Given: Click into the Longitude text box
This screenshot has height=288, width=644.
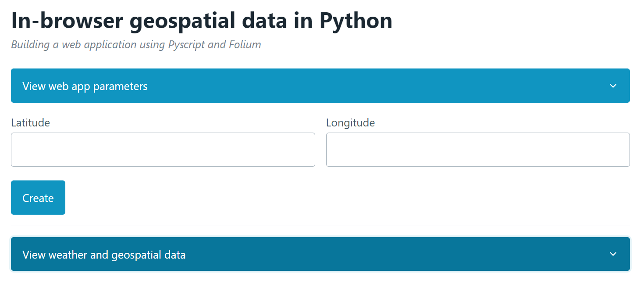Looking at the screenshot, I should tap(478, 150).
